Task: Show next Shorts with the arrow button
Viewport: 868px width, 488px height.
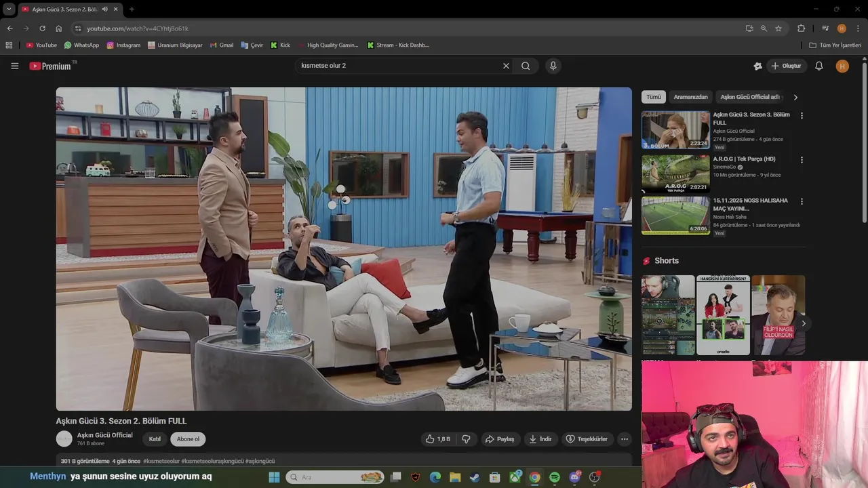Action: click(x=804, y=323)
